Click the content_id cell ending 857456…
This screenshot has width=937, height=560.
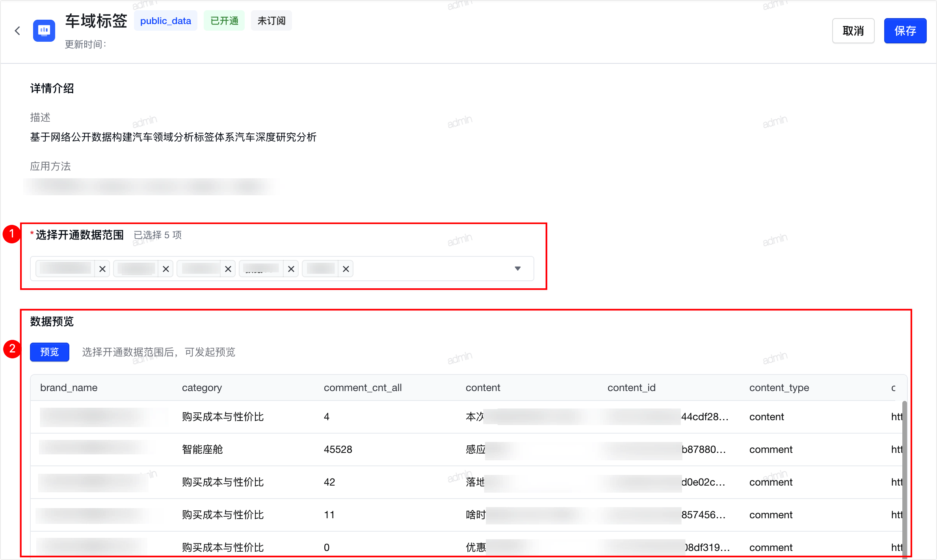667,515
